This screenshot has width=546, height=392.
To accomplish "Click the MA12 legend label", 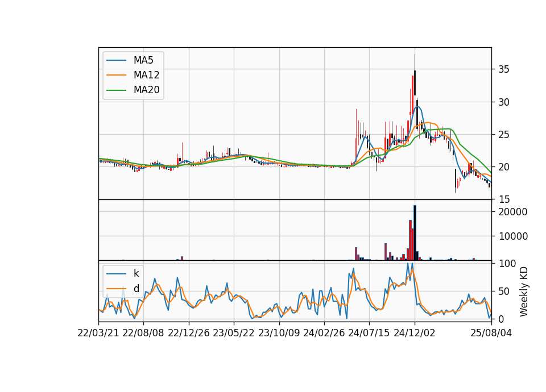I will 146,75.
